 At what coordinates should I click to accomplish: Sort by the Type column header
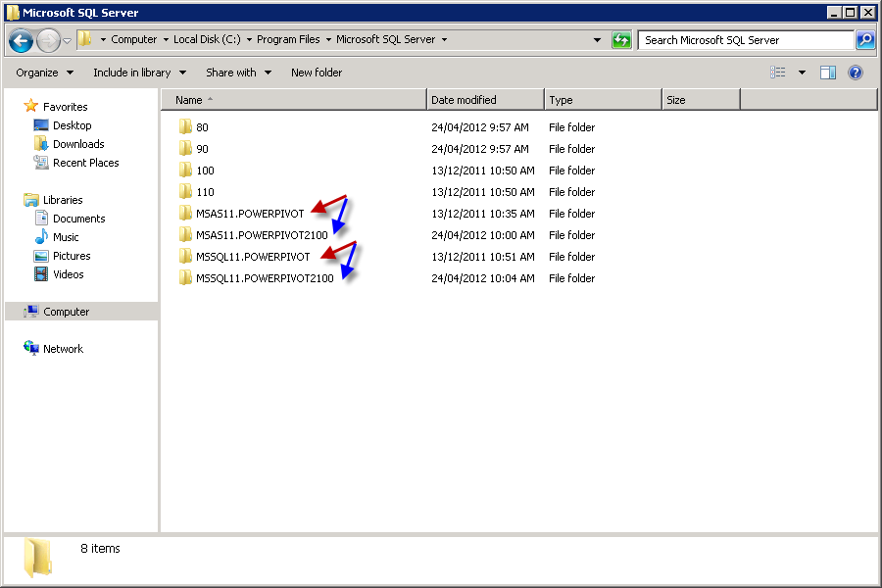pyautogui.click(x=603, y=100)
